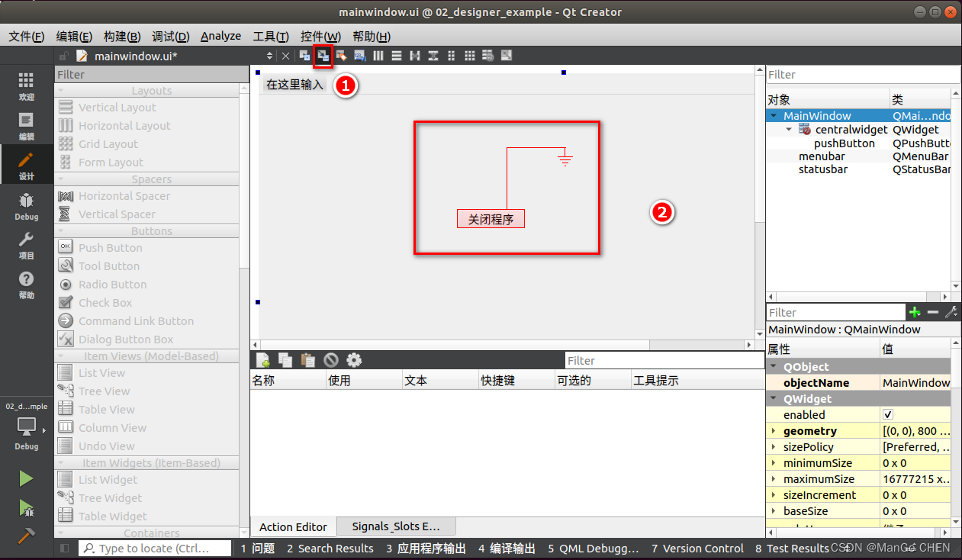This screenshot has height=560, width=962.
Task: Click the Lay Out Vertically icon
Action: (x=397, y=55)
